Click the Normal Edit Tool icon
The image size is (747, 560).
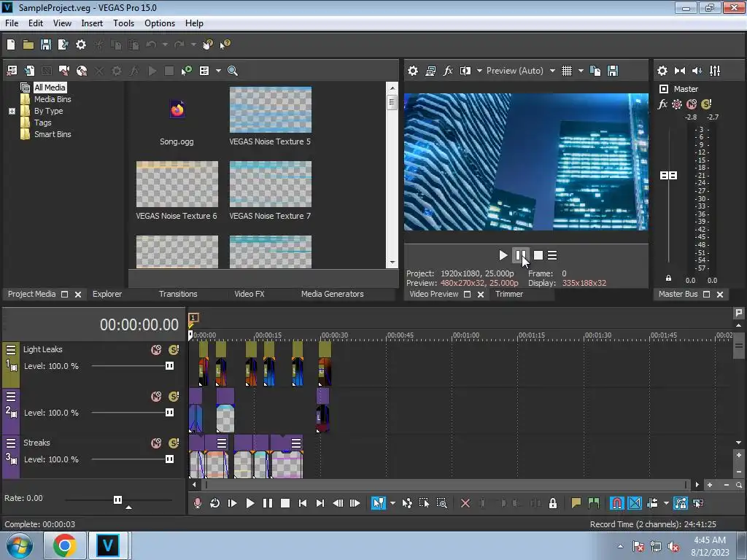(x=379, y=503)
